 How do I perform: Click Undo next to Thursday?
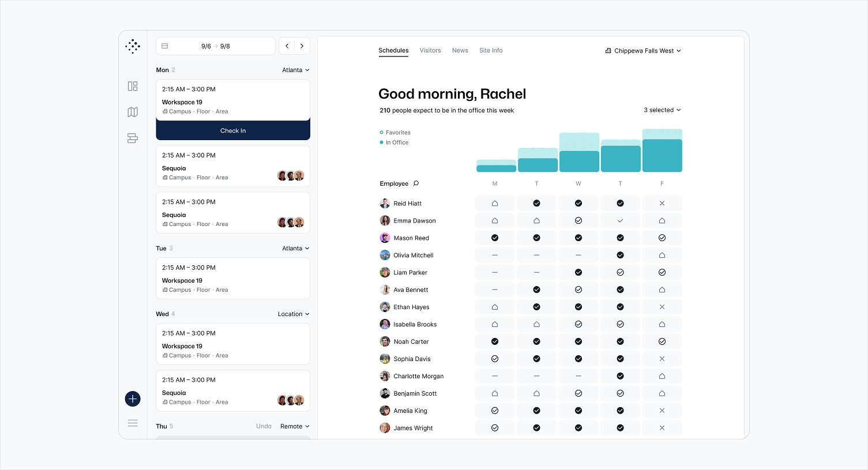(x=264, y=426)
